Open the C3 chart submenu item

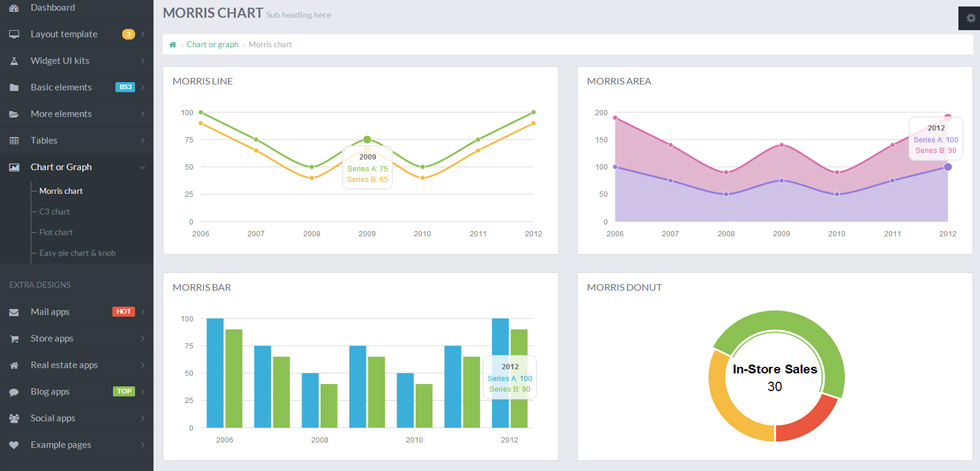pos(54,212)
